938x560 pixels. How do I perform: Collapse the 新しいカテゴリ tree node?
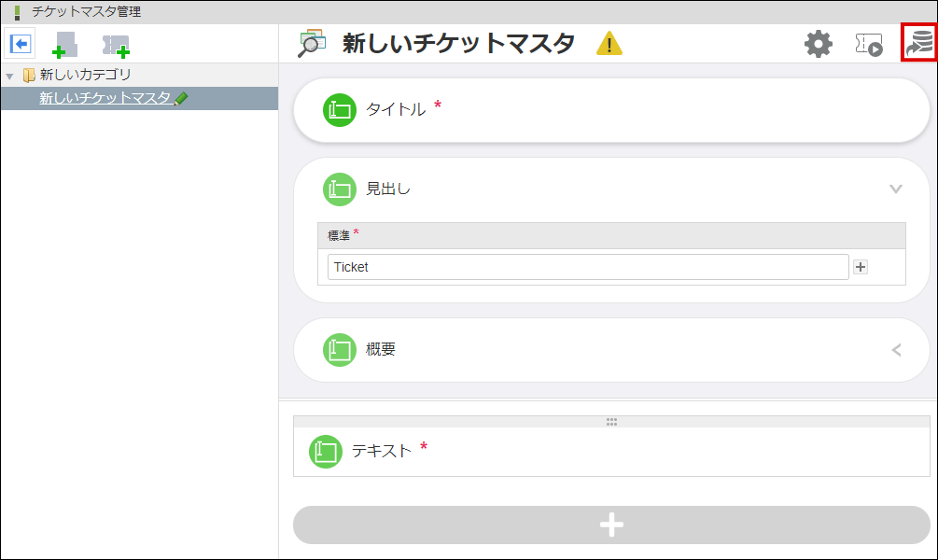click(x=8, y=75)
